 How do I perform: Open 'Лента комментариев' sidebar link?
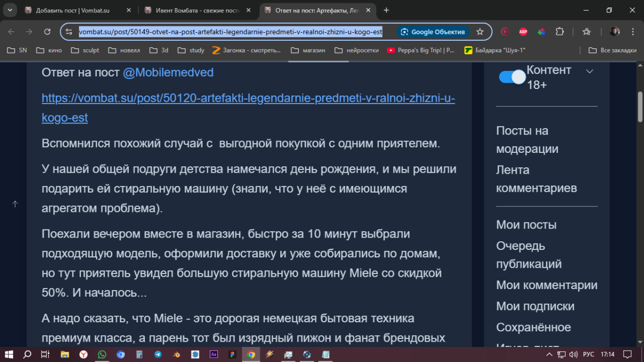click(537, 179)
